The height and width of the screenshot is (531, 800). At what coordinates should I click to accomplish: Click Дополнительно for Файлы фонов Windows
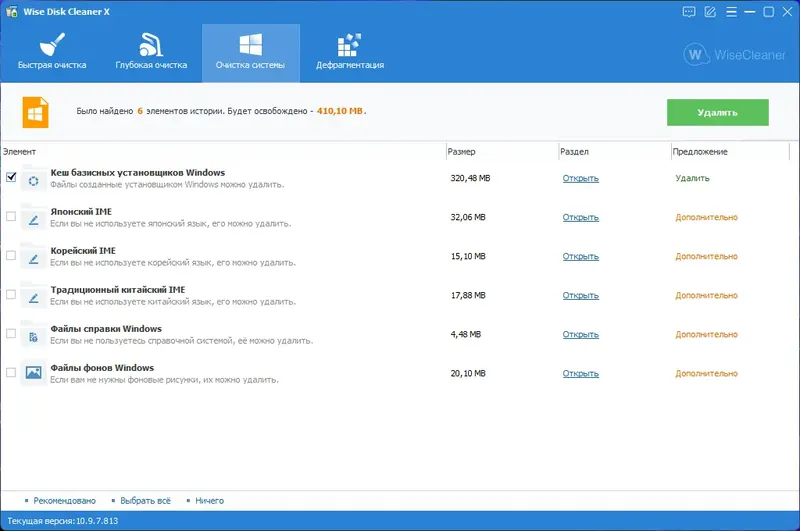707,374
